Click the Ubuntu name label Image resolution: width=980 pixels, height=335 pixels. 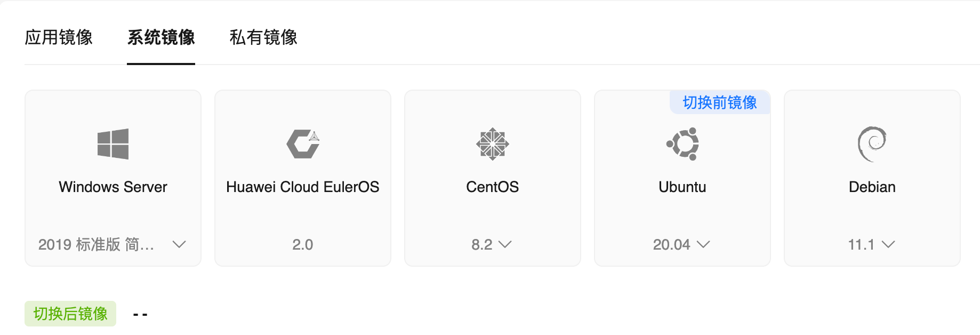[682, 187]
